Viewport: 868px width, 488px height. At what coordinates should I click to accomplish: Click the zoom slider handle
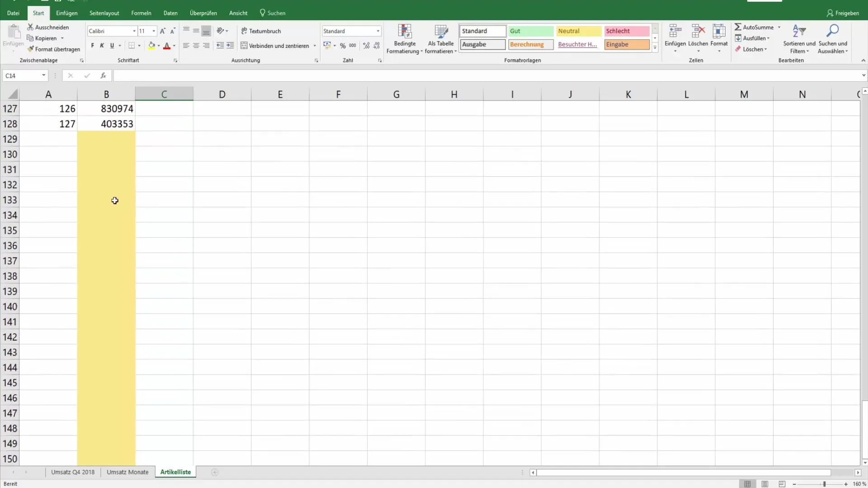click(x=824, y=484)
